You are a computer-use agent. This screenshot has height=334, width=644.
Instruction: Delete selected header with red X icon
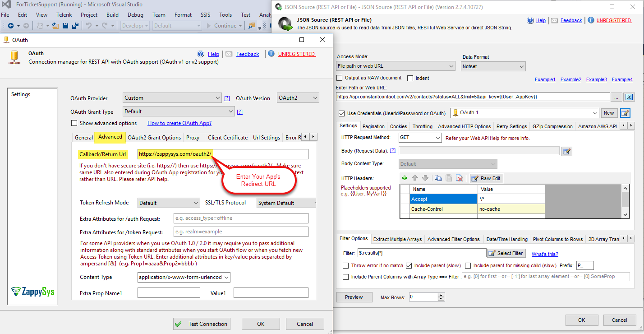[460, 178]
